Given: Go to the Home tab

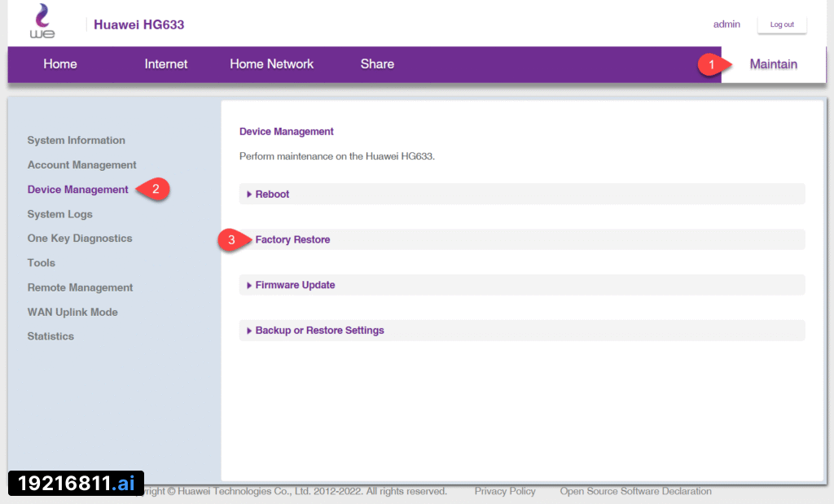Looking at the screenshot, I should (60, 64).
